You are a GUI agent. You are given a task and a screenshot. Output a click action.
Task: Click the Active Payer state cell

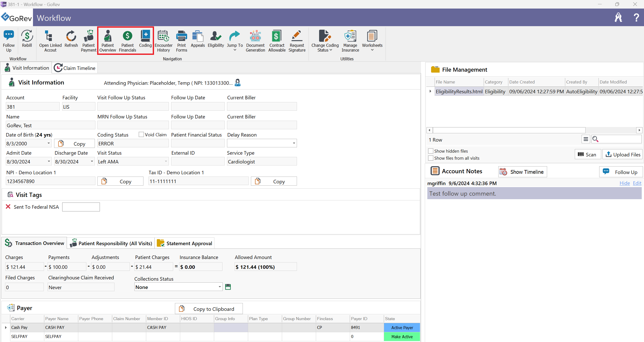point(402,327)
